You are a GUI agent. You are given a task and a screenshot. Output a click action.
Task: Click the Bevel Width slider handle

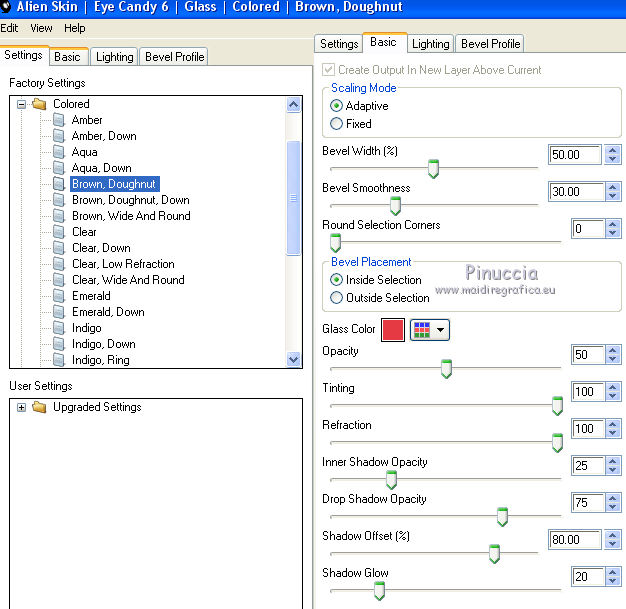tap(433, 169)
